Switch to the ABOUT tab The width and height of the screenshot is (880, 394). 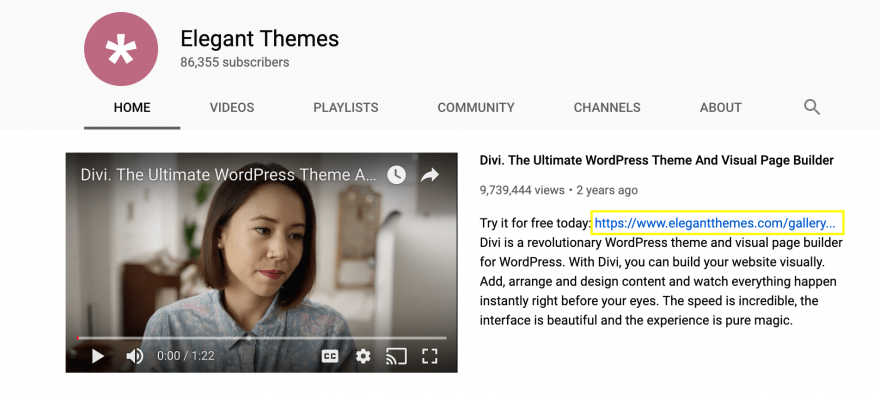(x=721, y=107)
